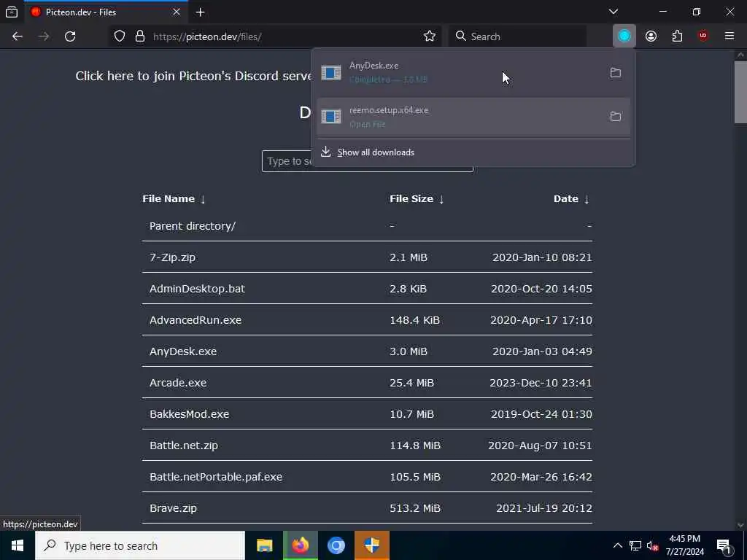Sort the list by Date column

[572, 198]
